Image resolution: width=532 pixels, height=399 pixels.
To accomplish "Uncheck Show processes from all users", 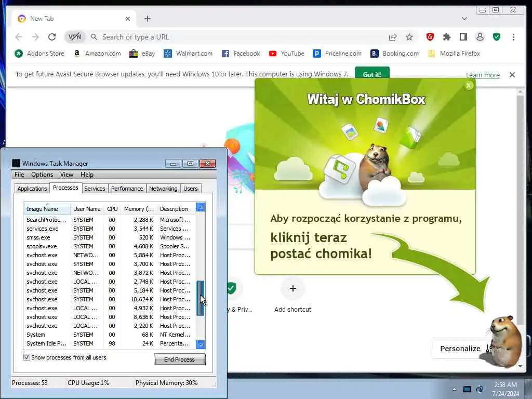I will click(26, 357).
